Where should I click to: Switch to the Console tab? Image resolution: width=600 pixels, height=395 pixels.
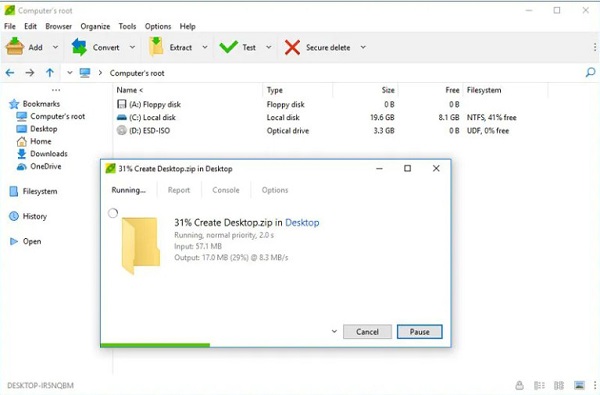click(x=226, y=190)
